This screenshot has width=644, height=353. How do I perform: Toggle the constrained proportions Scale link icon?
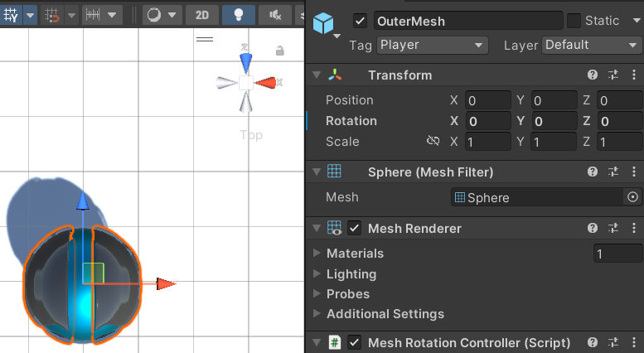[x=433, y=141]
